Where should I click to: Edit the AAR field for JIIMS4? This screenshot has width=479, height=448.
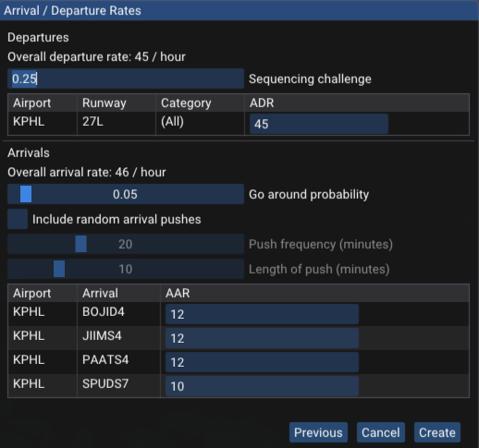(x=262, y=338)
